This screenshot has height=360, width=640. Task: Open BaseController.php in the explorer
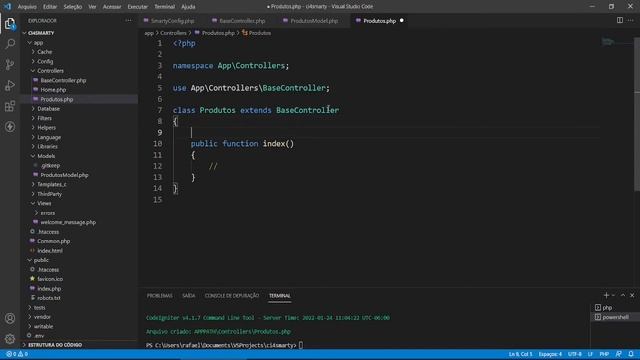[x=63, y=80]
